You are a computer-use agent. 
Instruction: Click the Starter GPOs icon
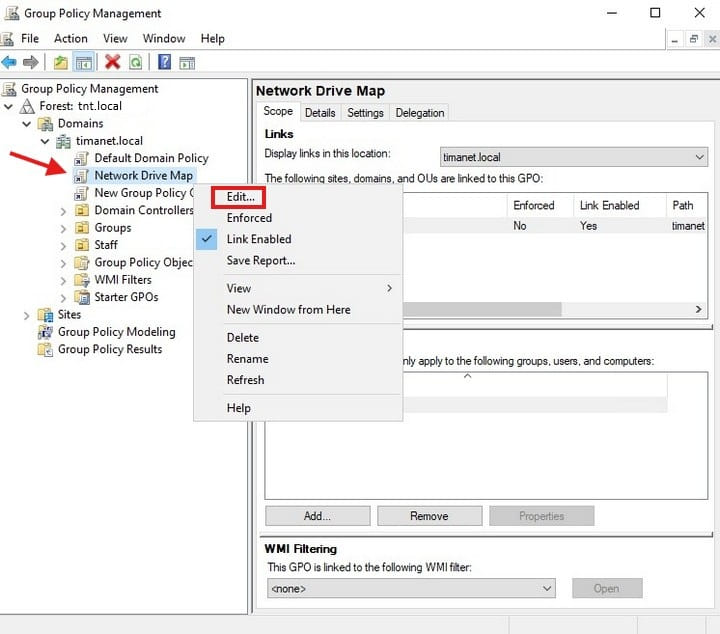pyautogui.click(x=82, y=297)
